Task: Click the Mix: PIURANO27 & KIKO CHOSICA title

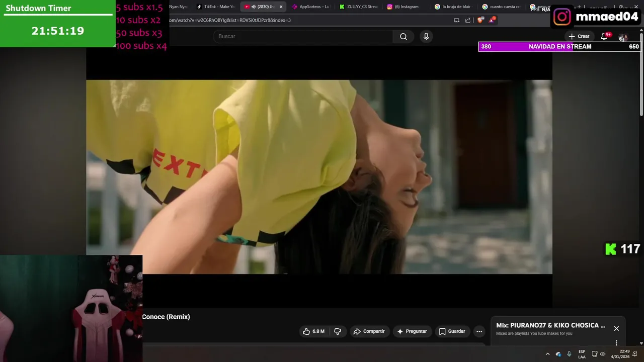Action: click(550, 325)
